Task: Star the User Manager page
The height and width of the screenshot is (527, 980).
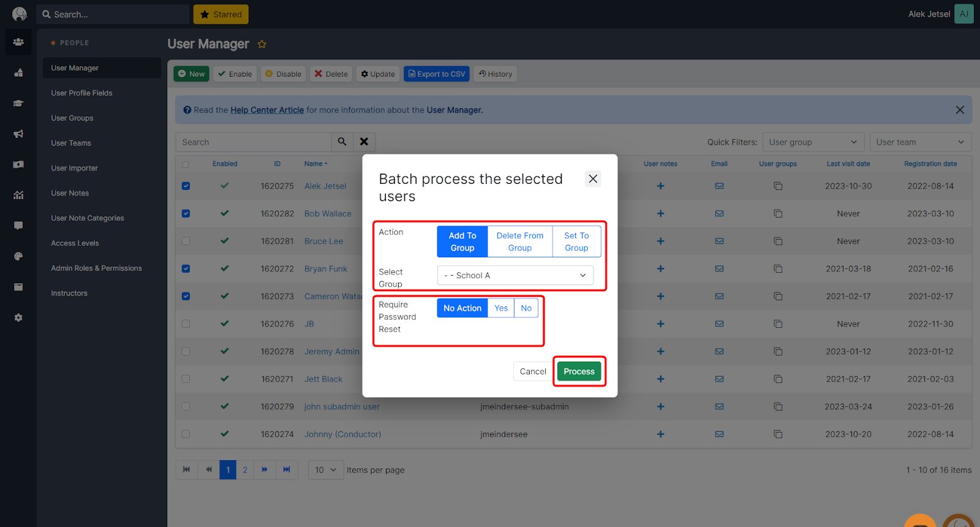Action: click(x=262, y=44)
